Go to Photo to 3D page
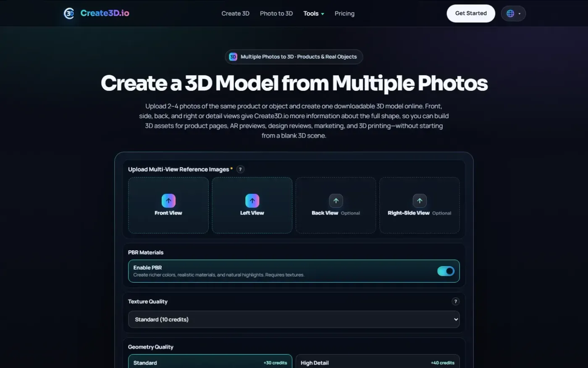Screen dimensions: 588x368 click(x=276, y=13)
